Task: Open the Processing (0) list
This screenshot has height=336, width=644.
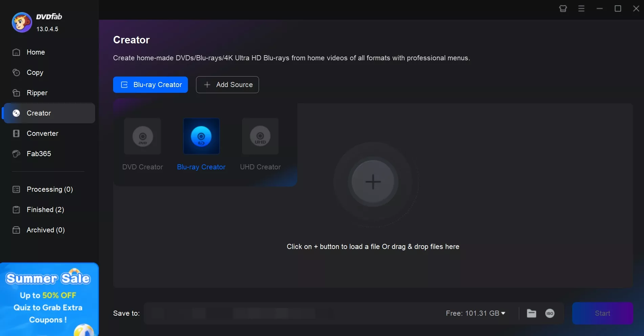Action: pos(50,189)
